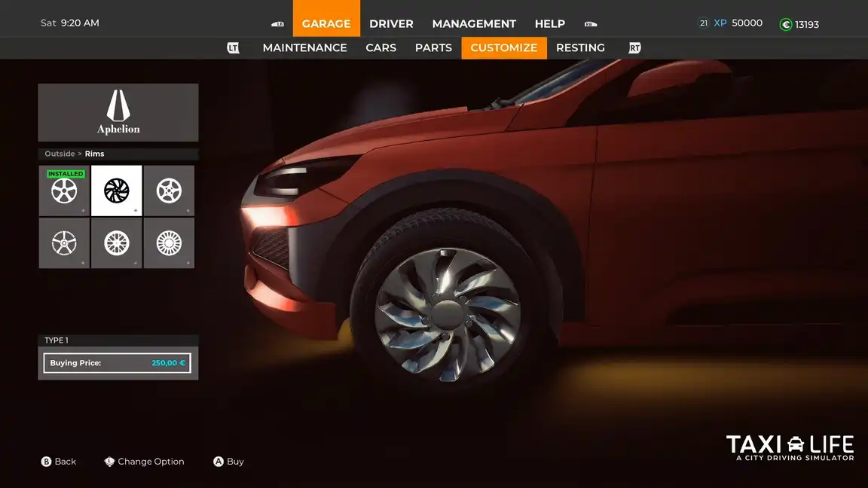Click the Aphelion brand logo
The width and height of the screenshot is (868, 488).
[x=118, y=112]
